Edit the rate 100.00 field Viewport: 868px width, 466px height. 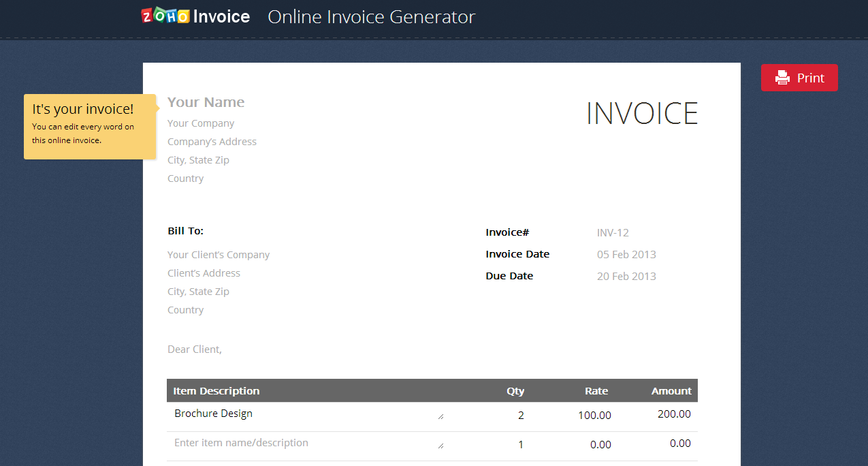tap(594, 415)
